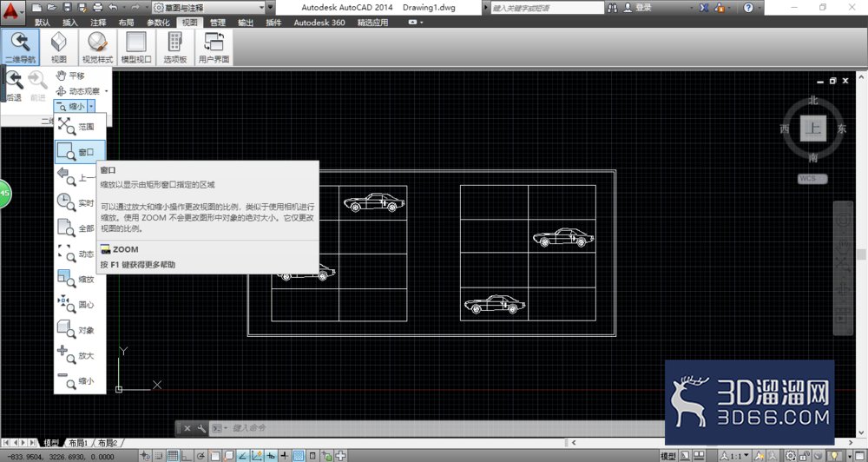Click the 动态观察 orbit tool
The image size is (868, 462).
point(78,91)
